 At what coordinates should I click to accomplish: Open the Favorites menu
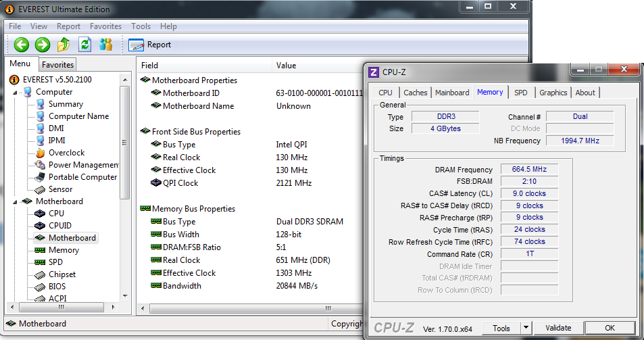105,26
